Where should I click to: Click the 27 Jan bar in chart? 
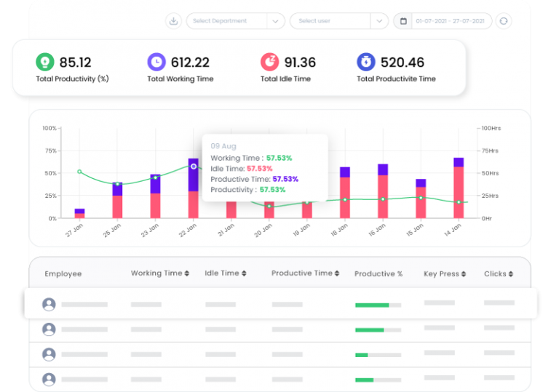pos(79,214)
